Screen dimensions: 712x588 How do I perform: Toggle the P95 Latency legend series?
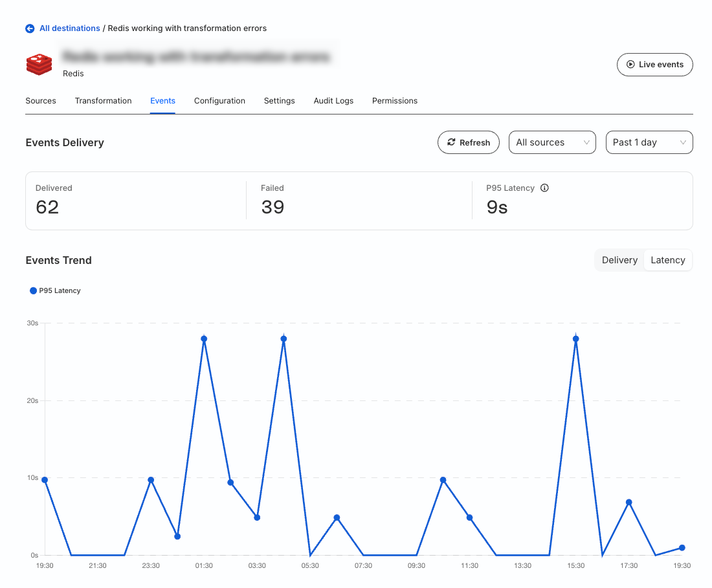[x=55, y=291]
